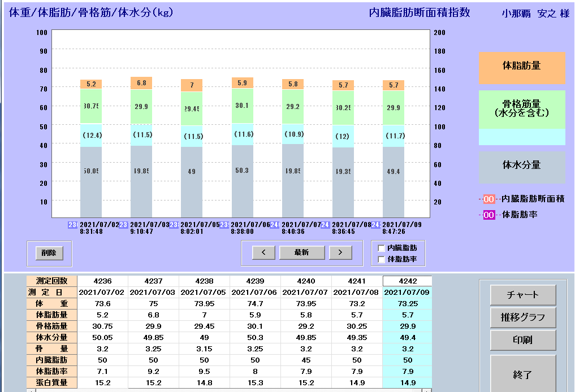
Task: Click the 2021/07/02 bar's orange 5.2 segment
Action: pyautogui.click(x=92, y=84)
